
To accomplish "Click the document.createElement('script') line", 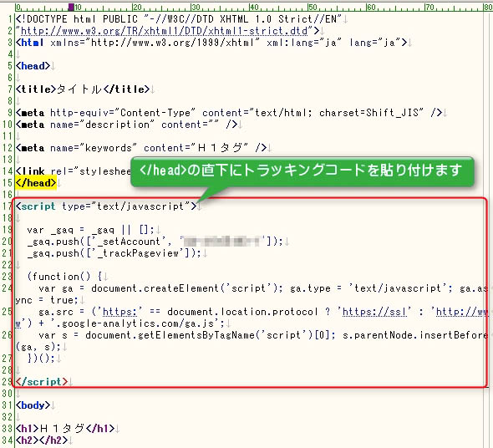I will click(263, 288).
